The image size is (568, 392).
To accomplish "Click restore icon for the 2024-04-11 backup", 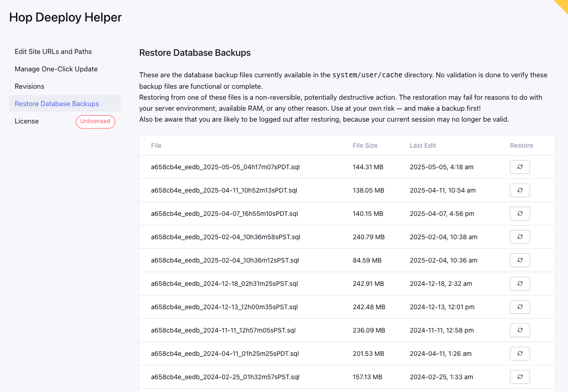I will pos(520,354).
